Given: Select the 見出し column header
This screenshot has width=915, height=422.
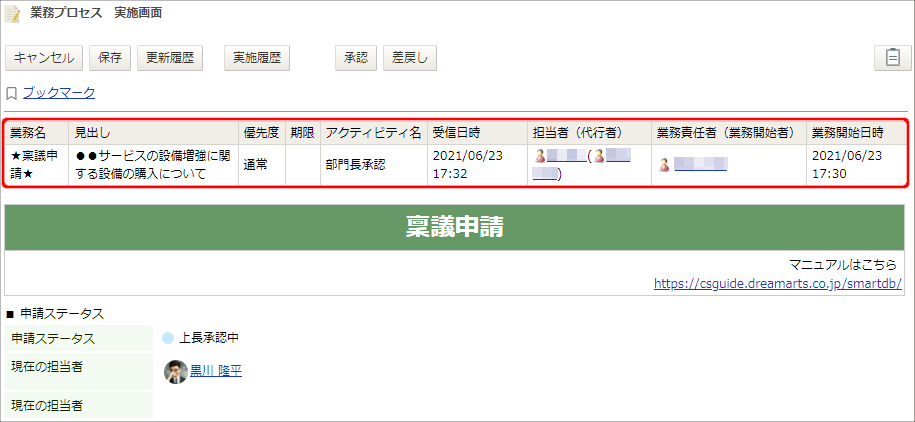Looking at the screenshot, I should pos(153,133).
